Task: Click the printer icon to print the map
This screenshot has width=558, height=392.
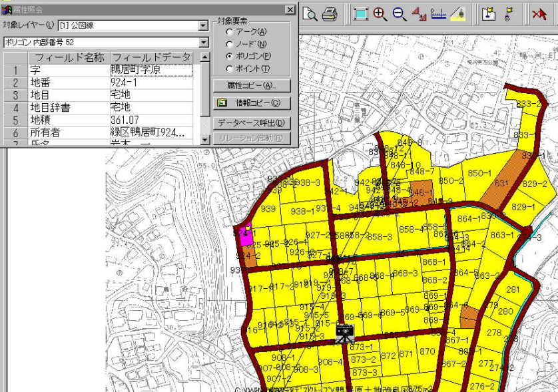Action: 329,14
